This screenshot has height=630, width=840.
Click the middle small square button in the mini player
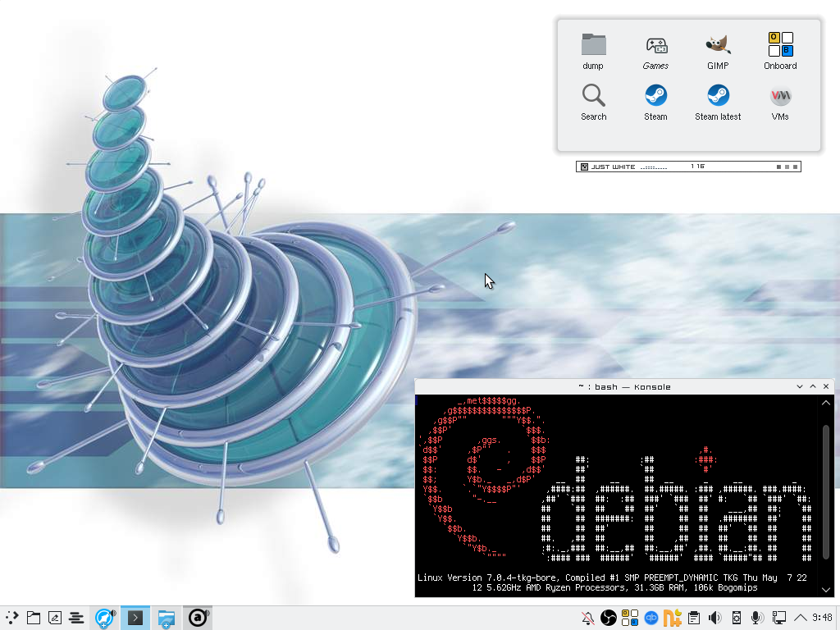click(787, 167)
